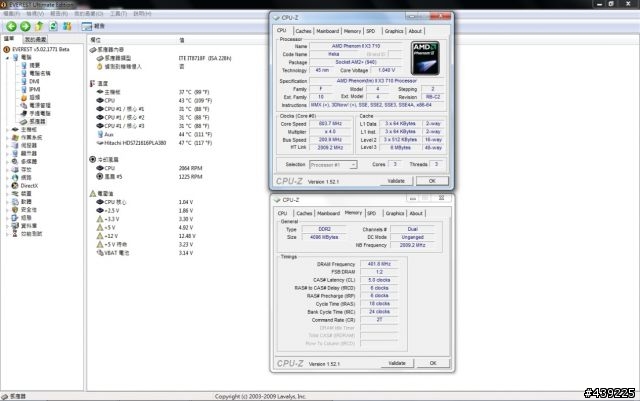Expand the DirectX tree node

point(7,186)
